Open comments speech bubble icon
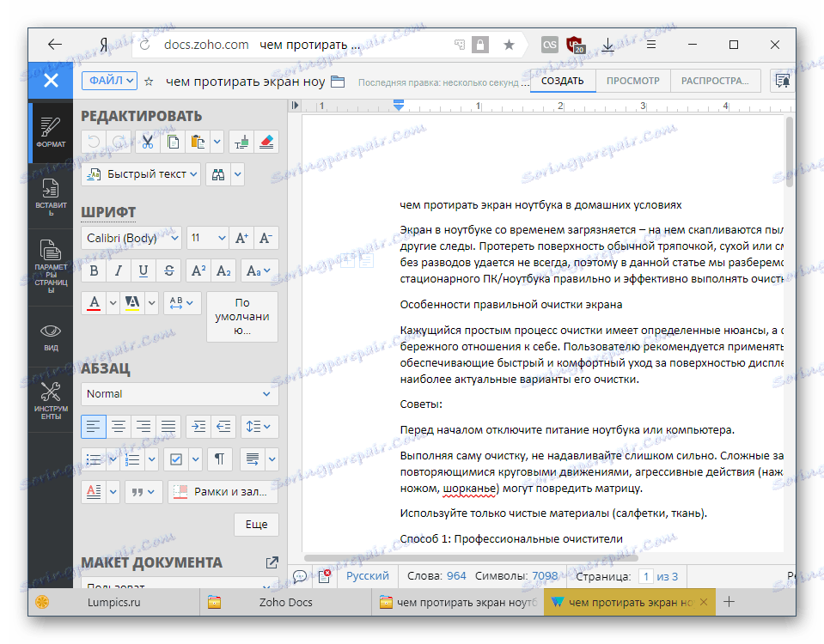 point(300,576)
